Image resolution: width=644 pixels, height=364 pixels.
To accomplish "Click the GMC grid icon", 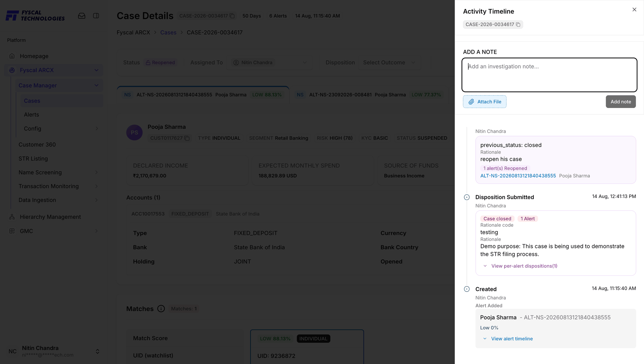I will (12, 231).
